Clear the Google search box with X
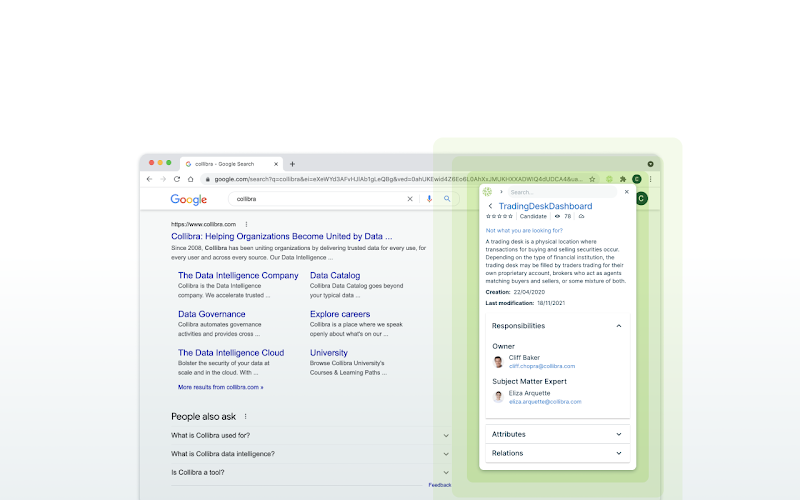Image resolution: width=800 pixels, height=500 pixels. tap(410, 199)
